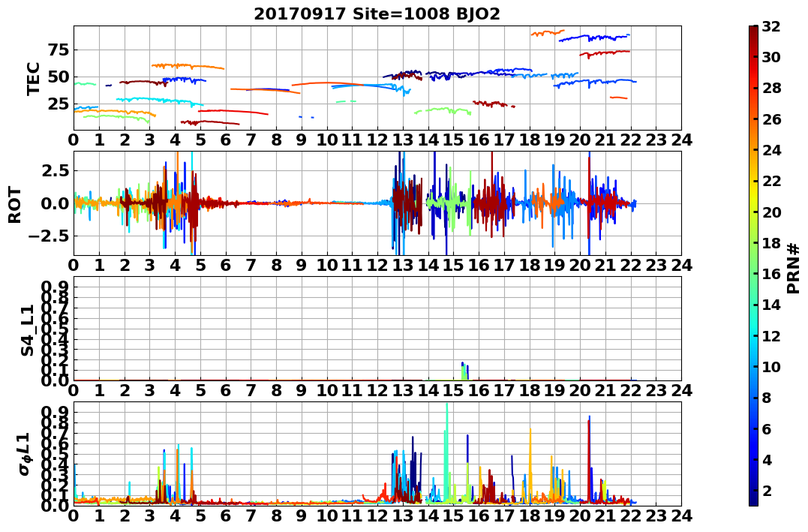808x532 pixels.
Task: Click colorbar tick label "6"
Action: 767,428
